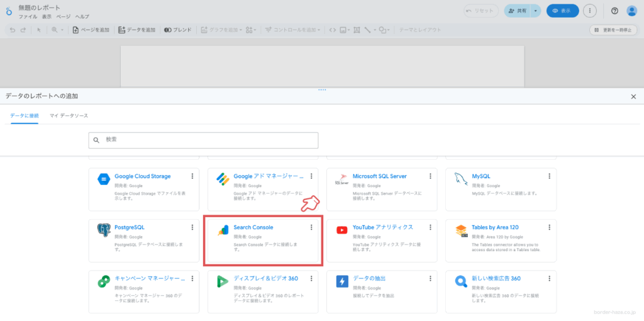
Task: Click the ブレンド button
Action: coord(178,30)
